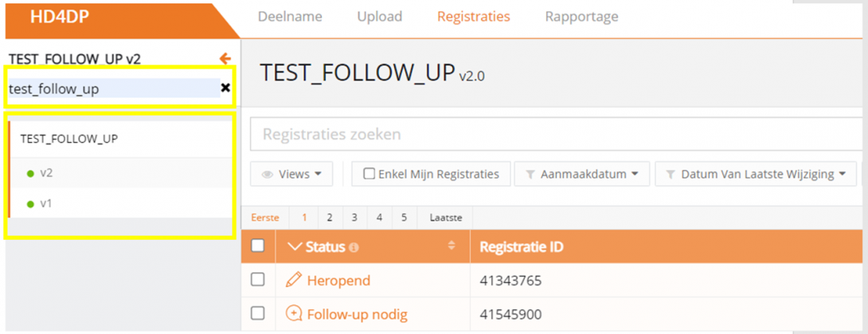Go to the Laatste page
868x334 pixels.
tap(445, 217)
